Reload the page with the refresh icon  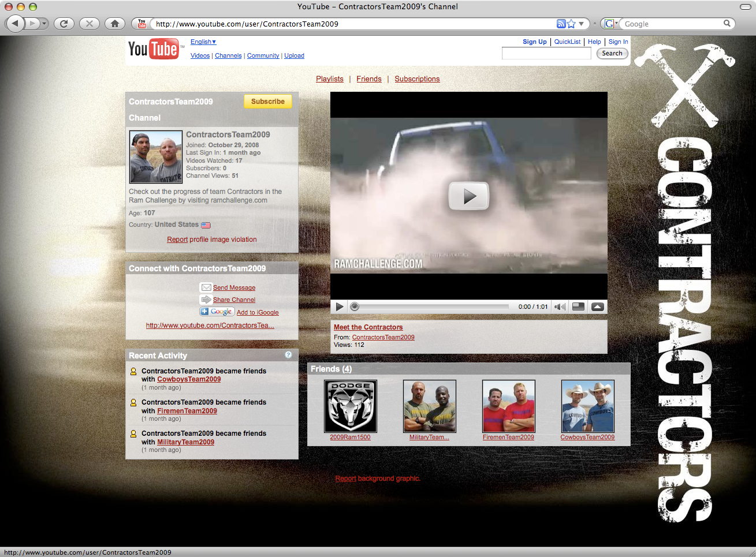(64, 24)
